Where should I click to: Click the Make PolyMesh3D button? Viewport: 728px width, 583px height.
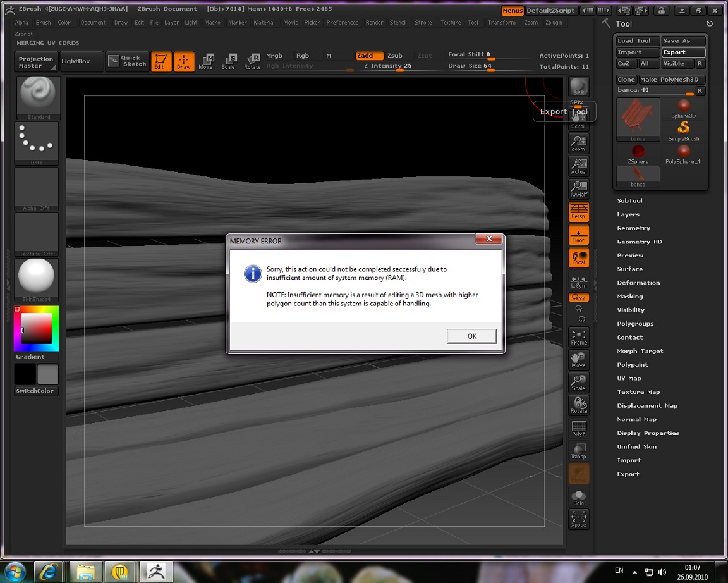click(672, 80)
